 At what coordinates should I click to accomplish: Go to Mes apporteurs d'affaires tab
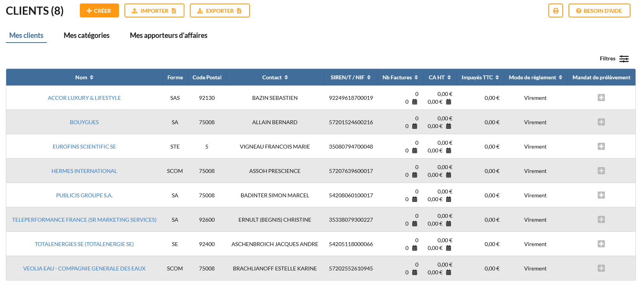point(169,36)
